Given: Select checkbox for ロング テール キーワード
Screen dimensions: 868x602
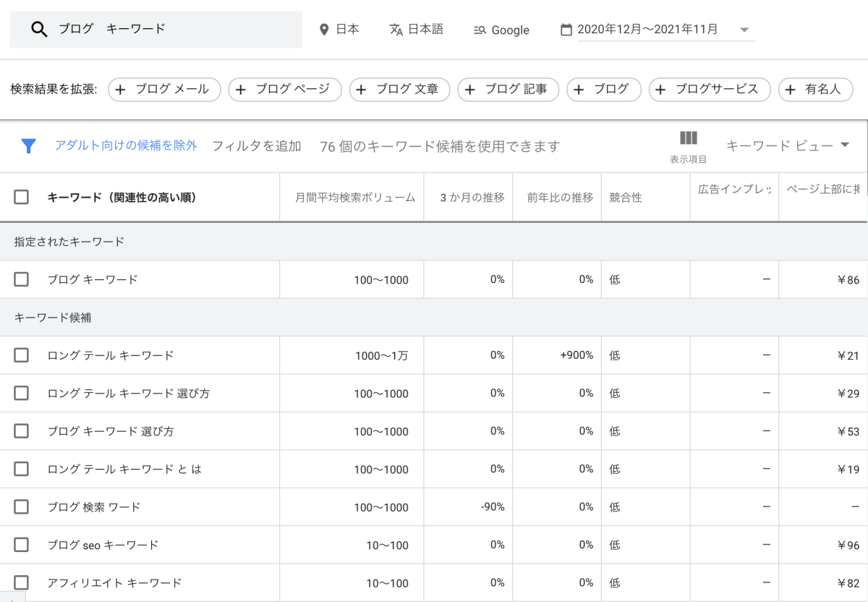Looking at the screenshot, I should coord(22,355).
